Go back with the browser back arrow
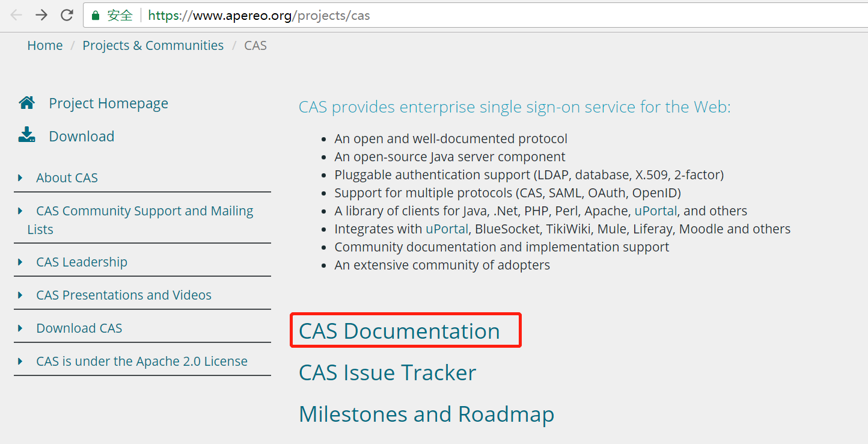This screenshot has width=868, height=444. tap(16, 15)
